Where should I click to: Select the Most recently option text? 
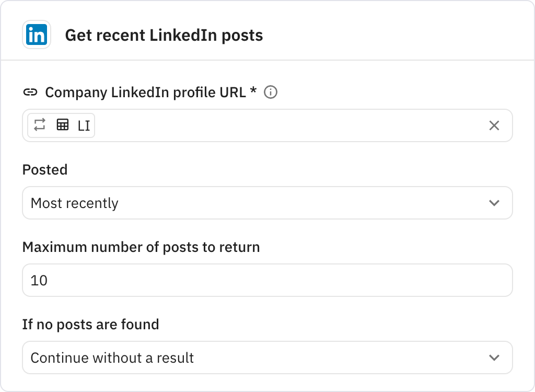(73, 203)
